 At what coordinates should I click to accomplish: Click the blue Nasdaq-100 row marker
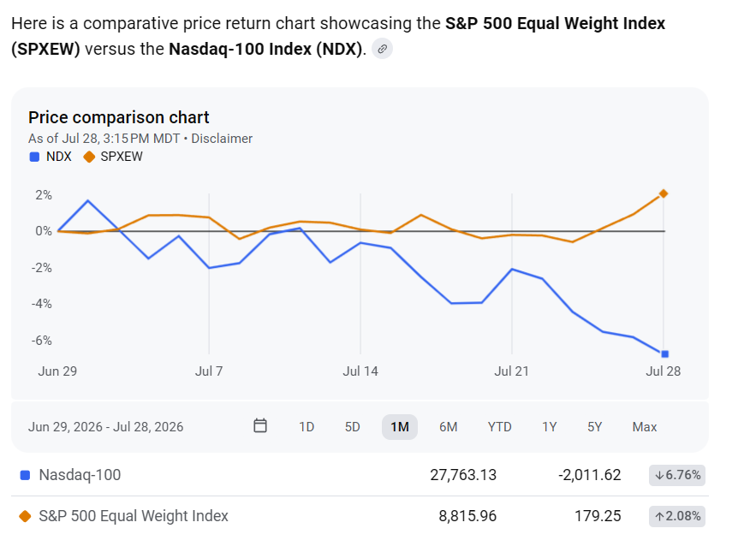[x=25, y=475]
